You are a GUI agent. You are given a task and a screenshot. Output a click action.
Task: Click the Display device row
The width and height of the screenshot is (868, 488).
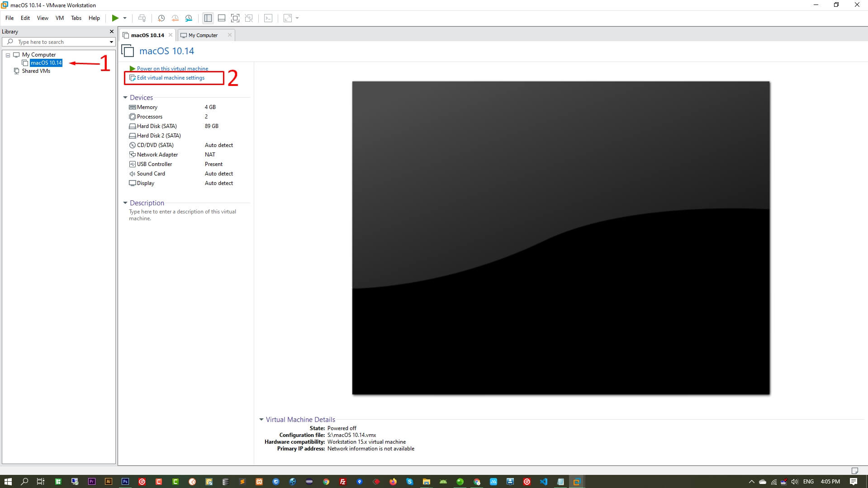click(189, 183)
